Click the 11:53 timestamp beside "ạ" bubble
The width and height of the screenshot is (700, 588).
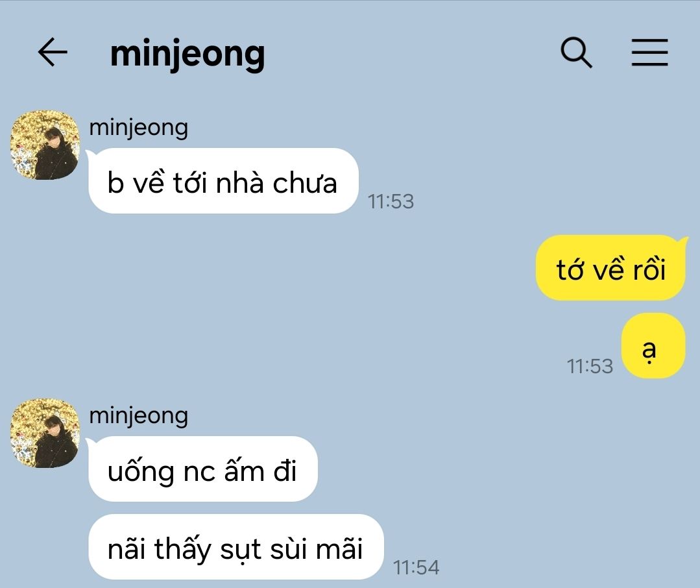click(x=590, y=366)
